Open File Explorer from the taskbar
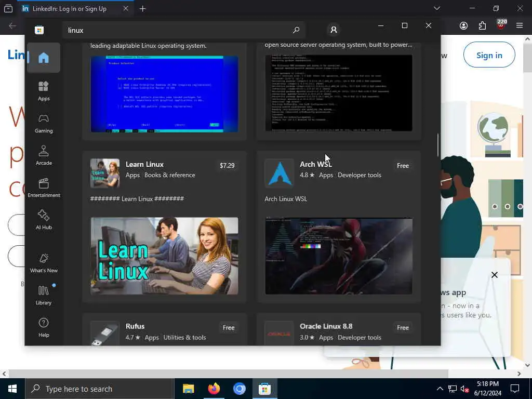The width and height of the screenshot is (532, 399). point(188,389)
